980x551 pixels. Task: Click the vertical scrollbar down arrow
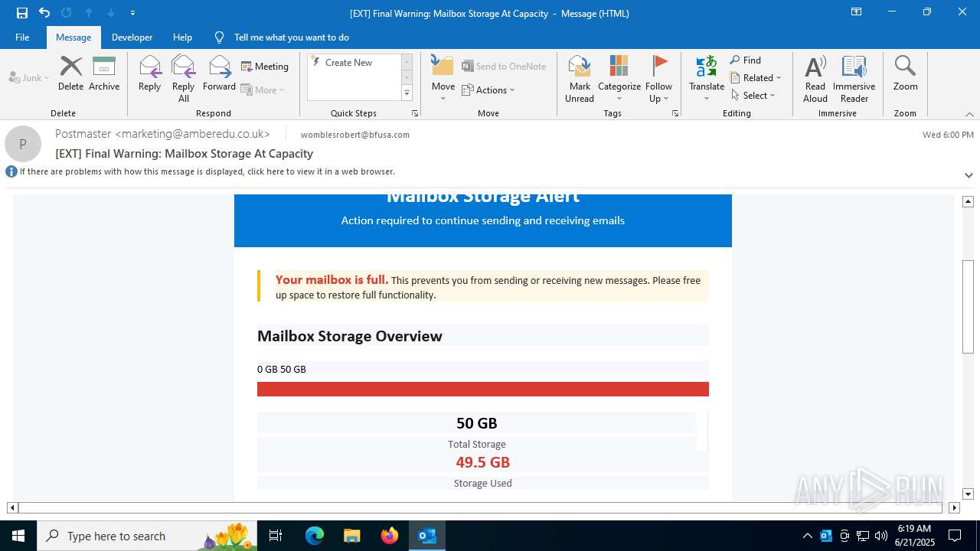968,494
